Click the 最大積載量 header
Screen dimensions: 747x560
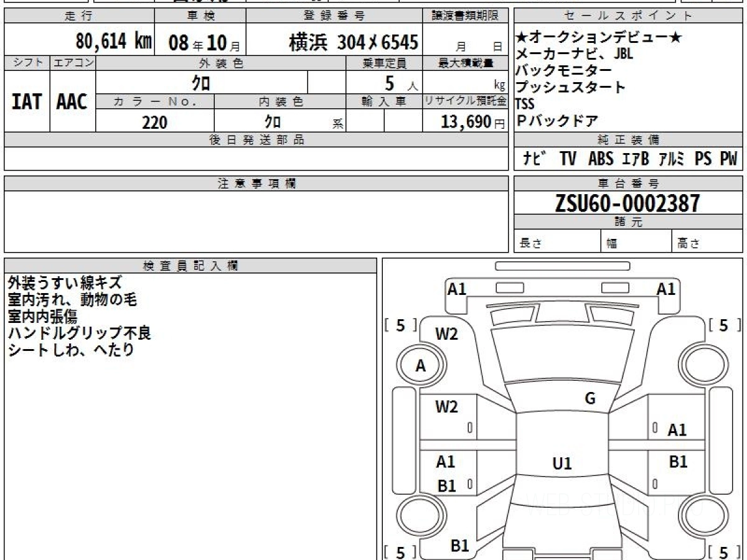click(466, 63)
